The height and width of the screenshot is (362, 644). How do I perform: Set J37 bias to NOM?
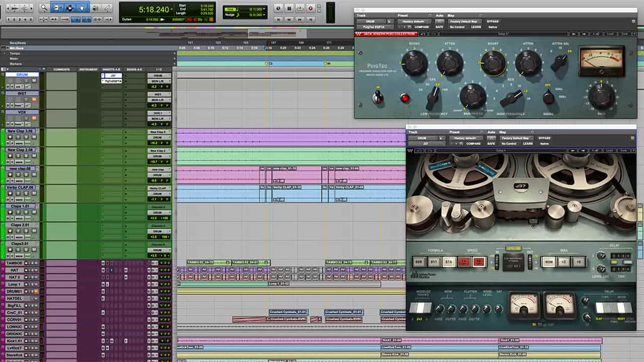tap(549, 261)
